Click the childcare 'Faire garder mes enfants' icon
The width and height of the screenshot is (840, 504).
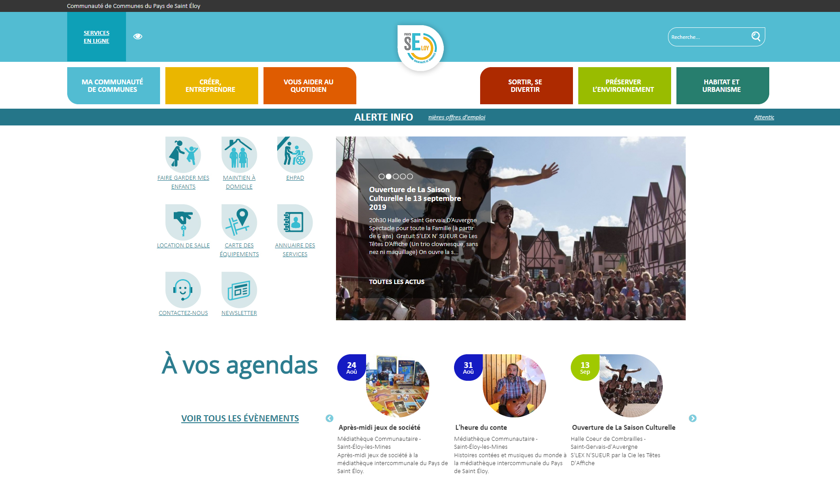click(x=183, y=155)
